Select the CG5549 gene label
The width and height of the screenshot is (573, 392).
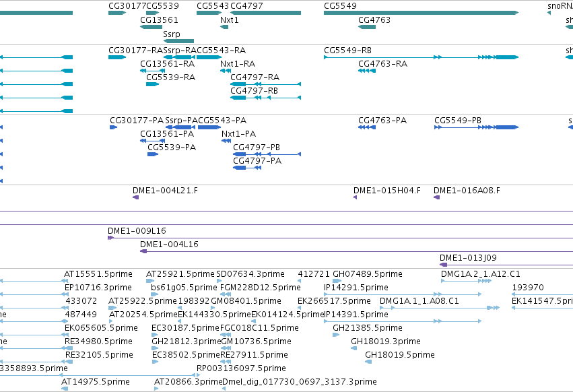pyautogui.click(x=340, y=6)
